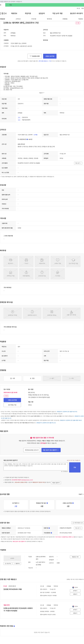
Task: Switch to the 근무조건 tab
Action: pyautogui.click(x=18, y=19)
